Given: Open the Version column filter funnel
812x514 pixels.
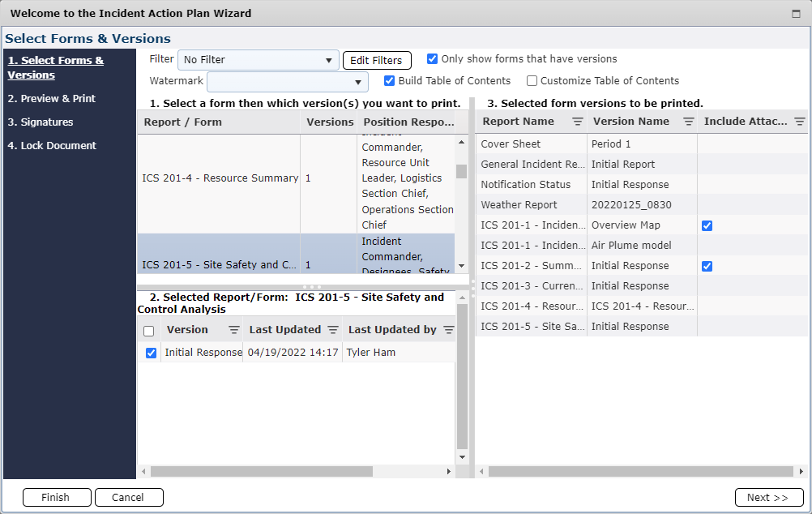Looking at the screenshot, I should (x=233, y=330).
